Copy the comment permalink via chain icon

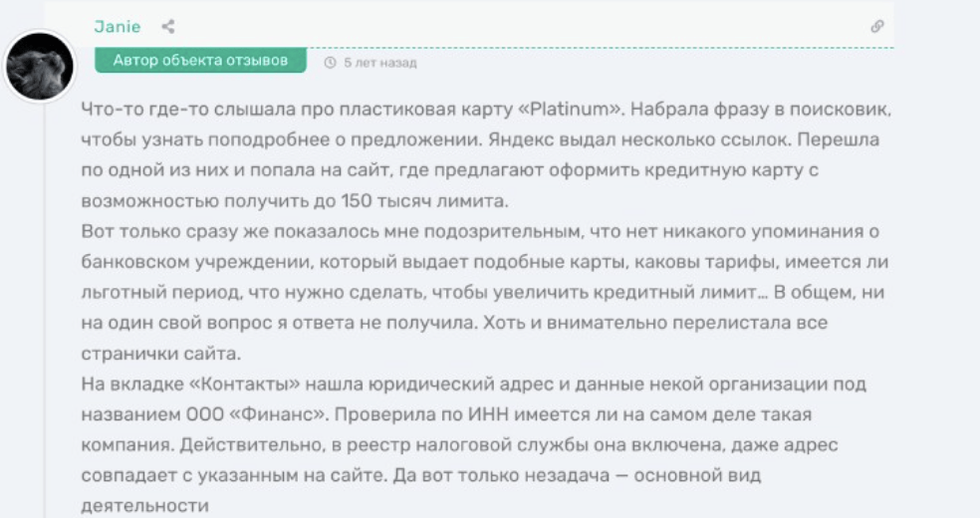(876, 27)
